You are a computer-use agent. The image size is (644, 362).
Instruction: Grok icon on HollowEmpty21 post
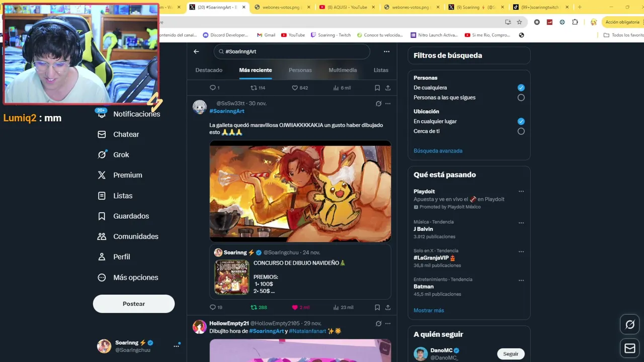click(x=378, y=323)
